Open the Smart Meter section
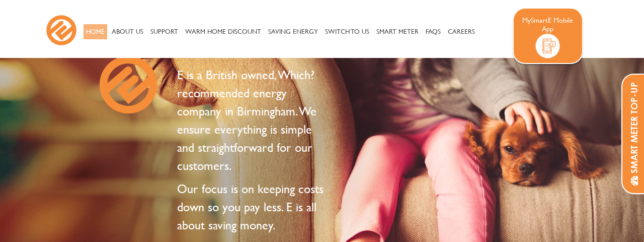Screen dimensions: 644x242 tap(397, 32)
